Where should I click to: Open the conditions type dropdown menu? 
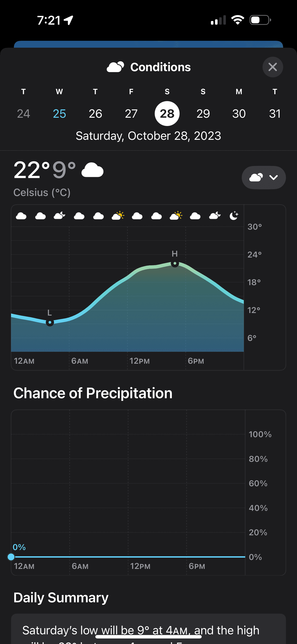[x=263, y=178]
